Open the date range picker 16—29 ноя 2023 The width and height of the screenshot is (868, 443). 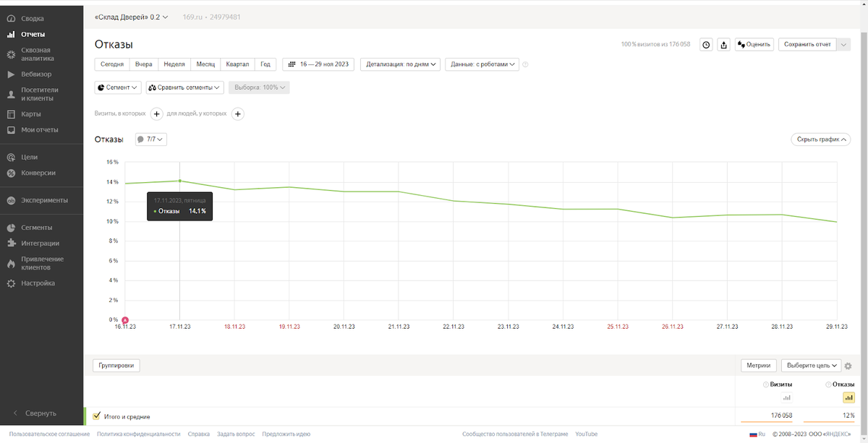click(x=318, y=64)
